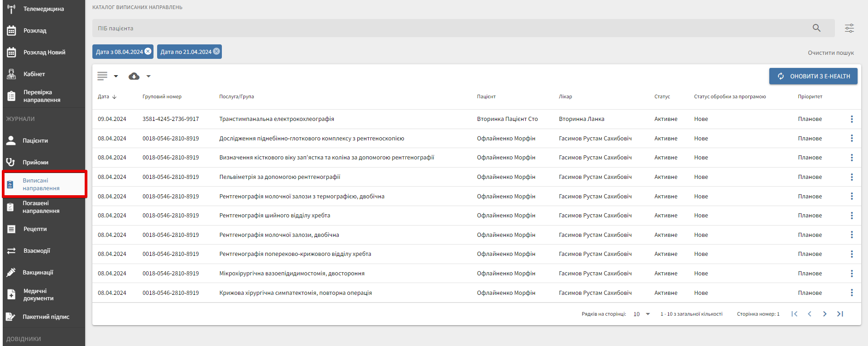Screen dimensions: 868x346
Task: Jump to the last page icon
Action: 840,314
